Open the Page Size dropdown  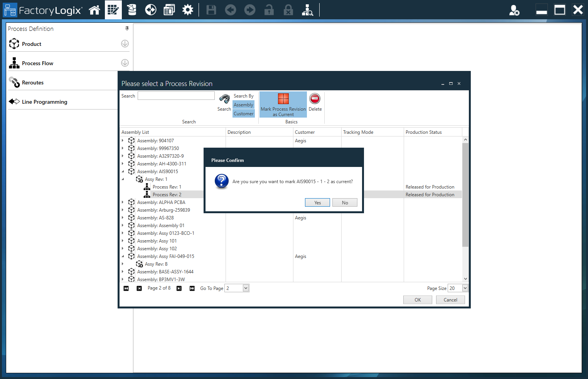tap(465, 288)
